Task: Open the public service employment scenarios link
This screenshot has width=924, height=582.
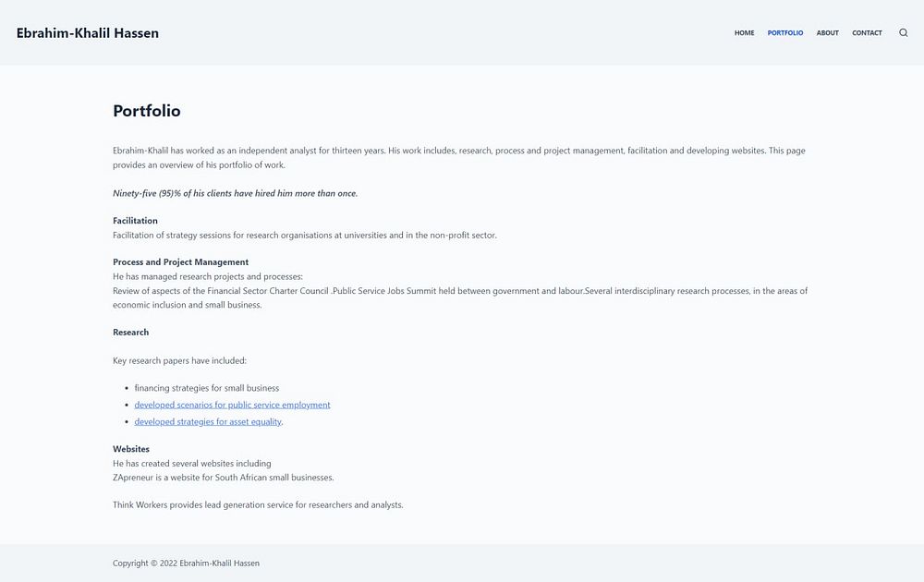Action: click(x=232, y=405)
